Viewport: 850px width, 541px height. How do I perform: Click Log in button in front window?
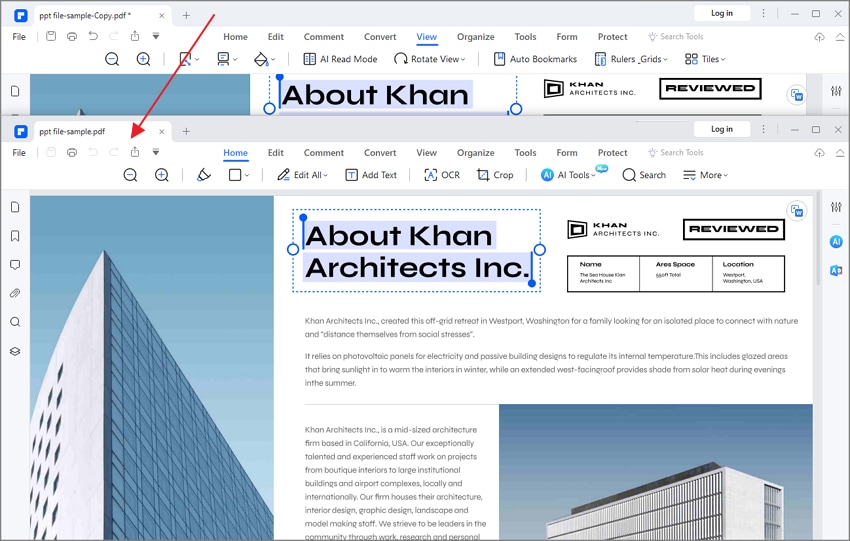pos(722,129)
